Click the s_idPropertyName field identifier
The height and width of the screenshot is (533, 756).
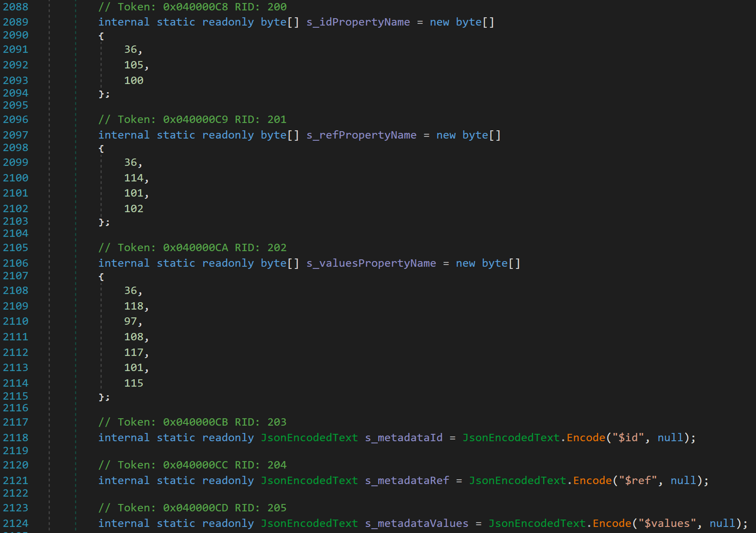[358, 22]
